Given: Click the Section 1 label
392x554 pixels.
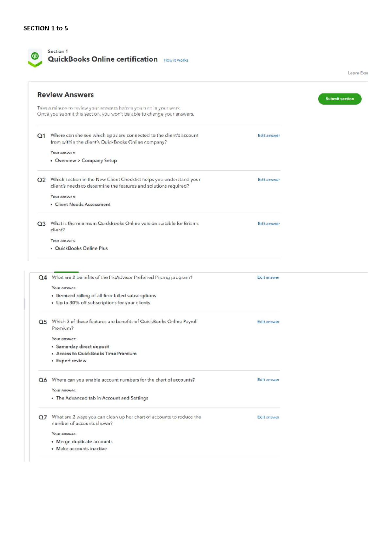Looking at the screenshot, I should 57,51.
